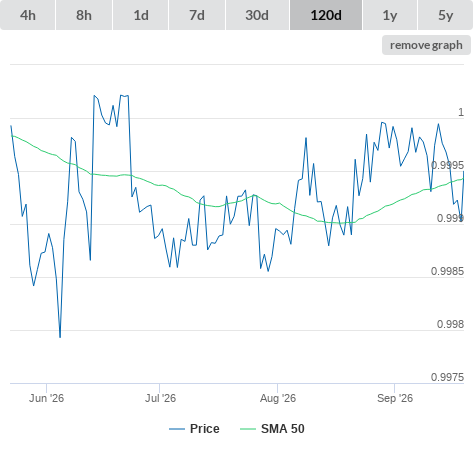Show the 5y price history
Image resolution: width=474 pixels, height=455 pixels.
point(446,15)
